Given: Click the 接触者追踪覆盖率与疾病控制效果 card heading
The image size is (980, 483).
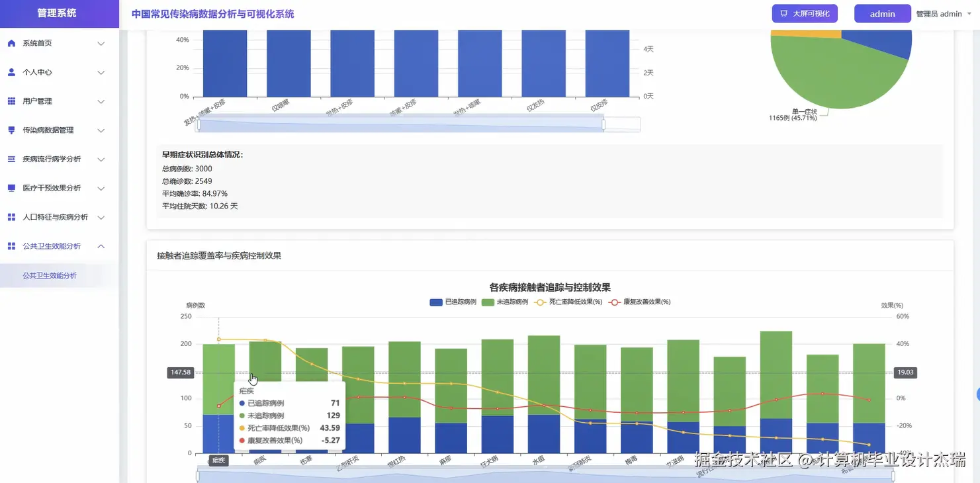Looking at the screenshot, I should point(219,255).
